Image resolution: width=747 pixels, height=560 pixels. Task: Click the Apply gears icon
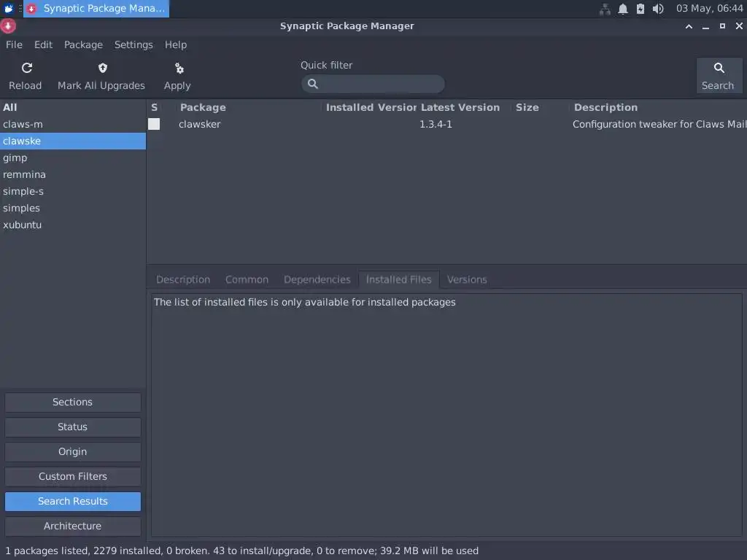(179, 68)
